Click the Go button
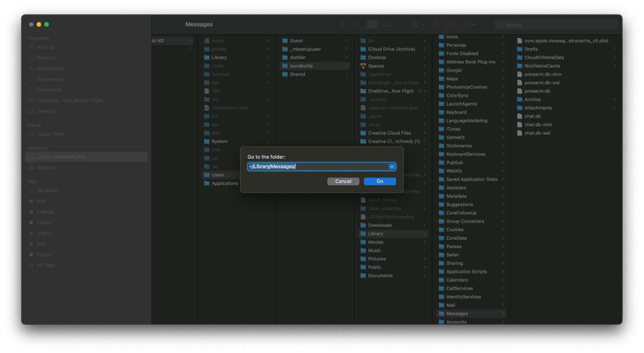Image resolution: width=644 pixels, height=353 pixels. (380, 182)
